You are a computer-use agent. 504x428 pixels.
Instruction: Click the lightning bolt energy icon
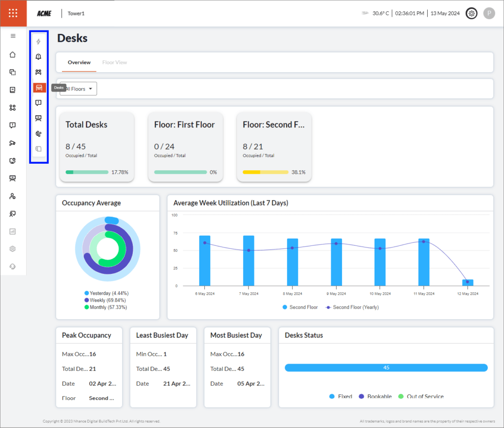[x=38, y=42]
